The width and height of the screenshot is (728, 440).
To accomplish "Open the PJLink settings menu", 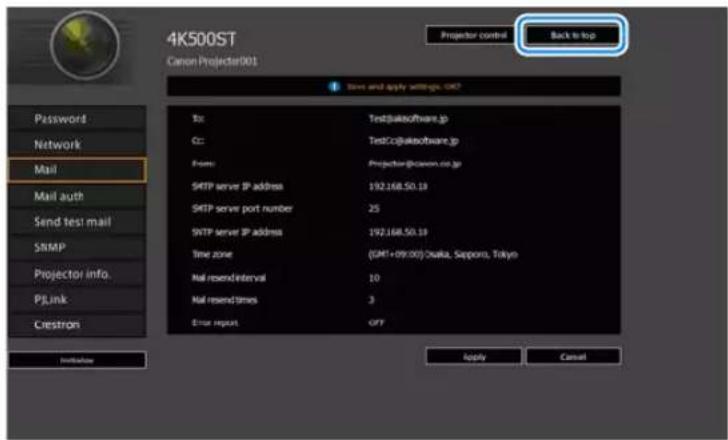I will (77, 299).
